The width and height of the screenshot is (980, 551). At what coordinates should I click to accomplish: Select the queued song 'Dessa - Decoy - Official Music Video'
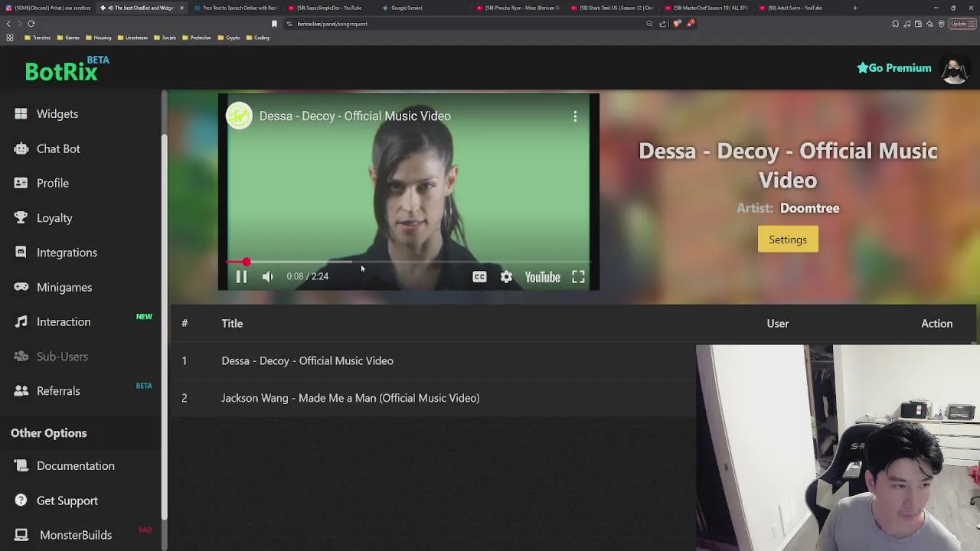307,361
